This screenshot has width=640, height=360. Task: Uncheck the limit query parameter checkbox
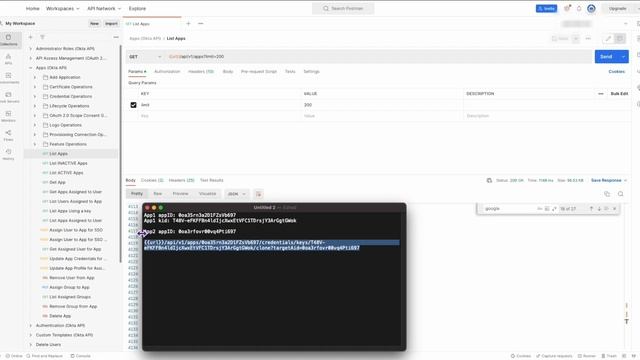[x=133, y=105]
